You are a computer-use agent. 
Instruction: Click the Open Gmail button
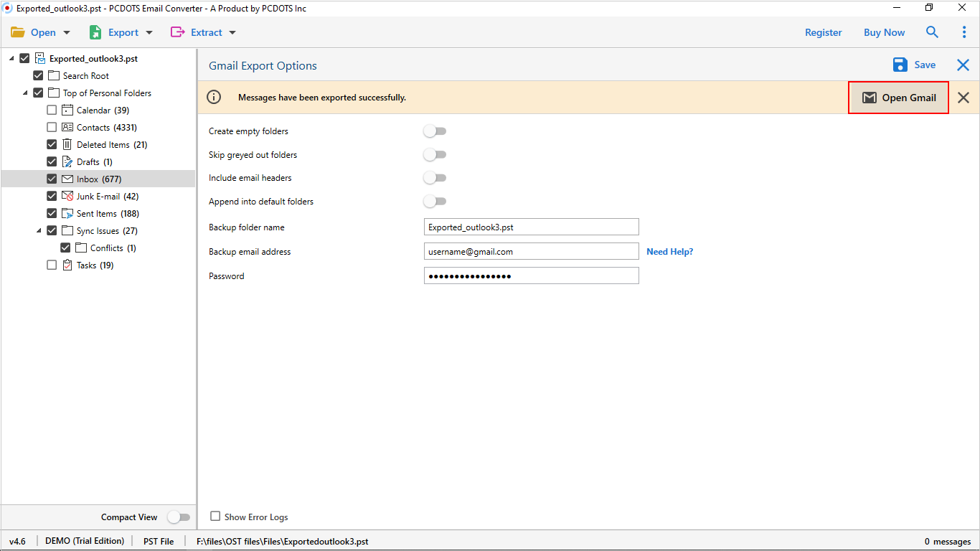coord(899,98)
